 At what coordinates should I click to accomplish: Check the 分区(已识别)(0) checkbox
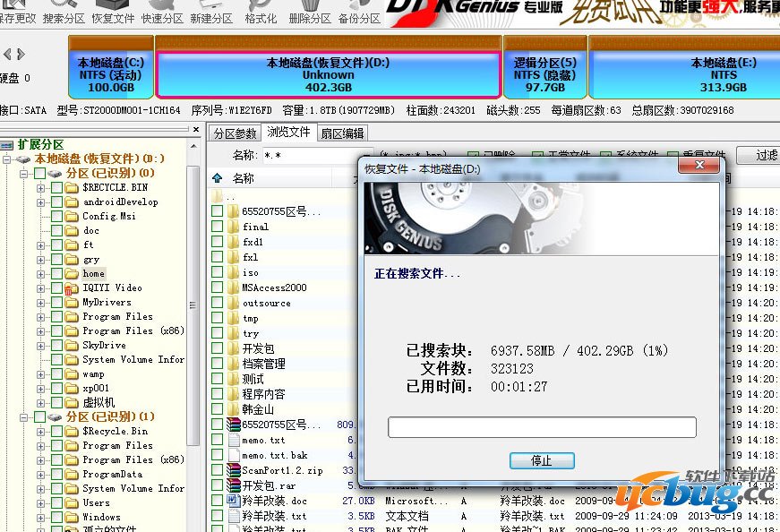40,173
